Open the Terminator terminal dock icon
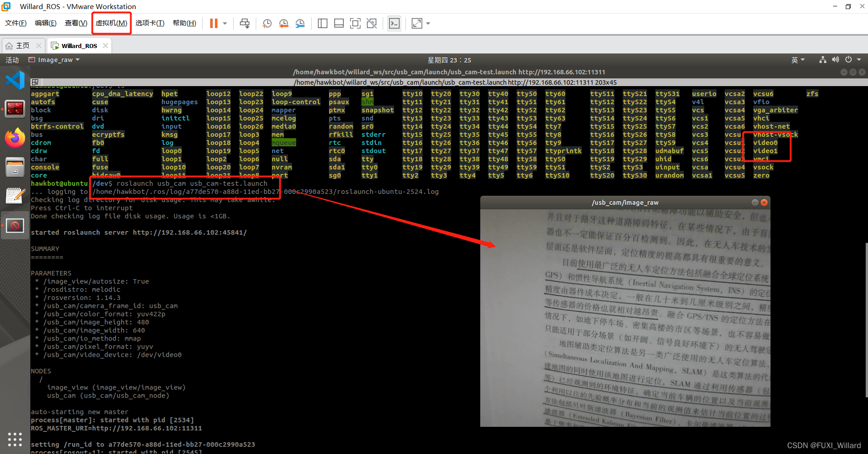The height and width of the screenshot is (454, 868). pos(15,109)
